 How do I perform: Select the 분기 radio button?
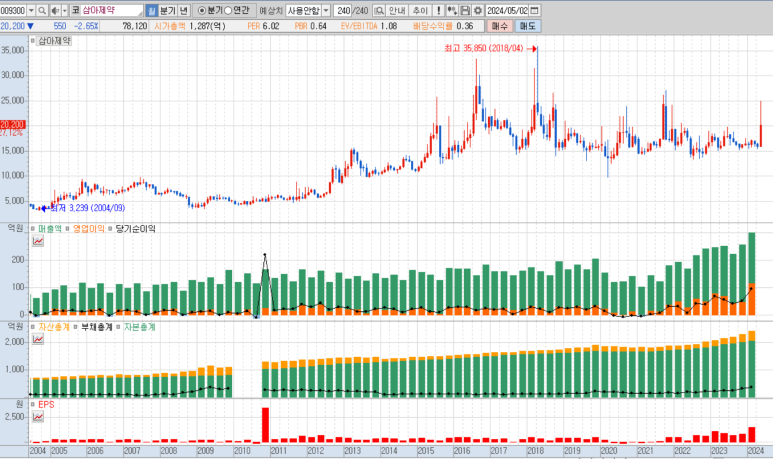tap(202, 10)
